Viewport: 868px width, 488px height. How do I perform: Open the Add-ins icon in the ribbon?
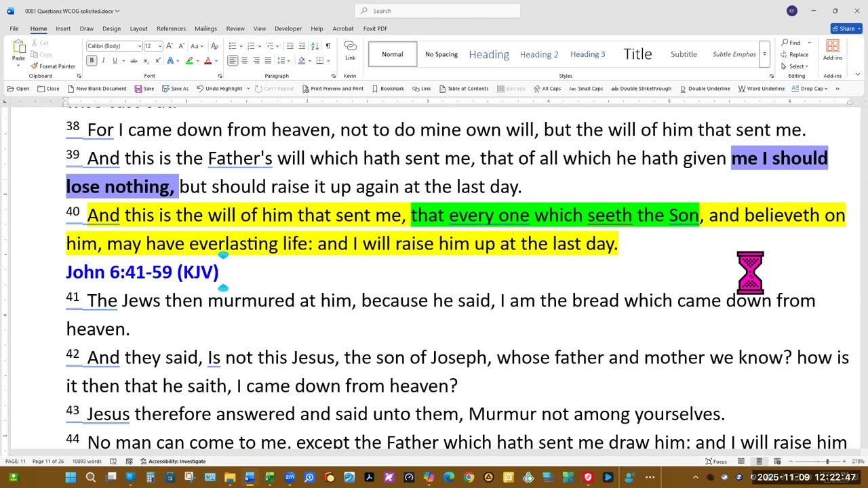[832, 51]
